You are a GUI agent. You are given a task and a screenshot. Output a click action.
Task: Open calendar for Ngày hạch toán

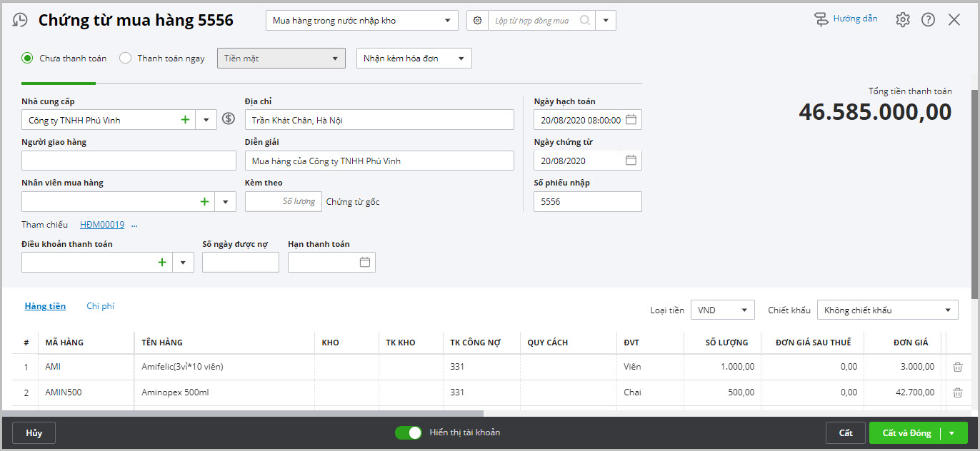pos(631,120)
